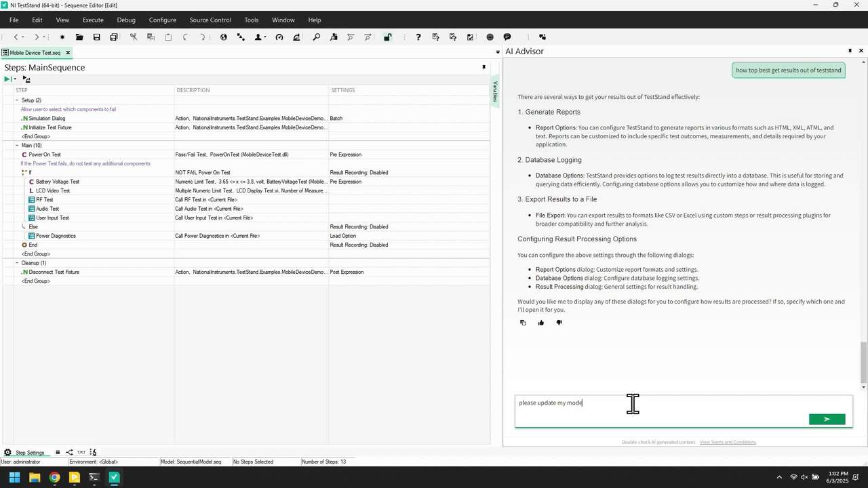Open the Source Control menu
The width and height of the screenshot is (868, 488).
(210, 20)
